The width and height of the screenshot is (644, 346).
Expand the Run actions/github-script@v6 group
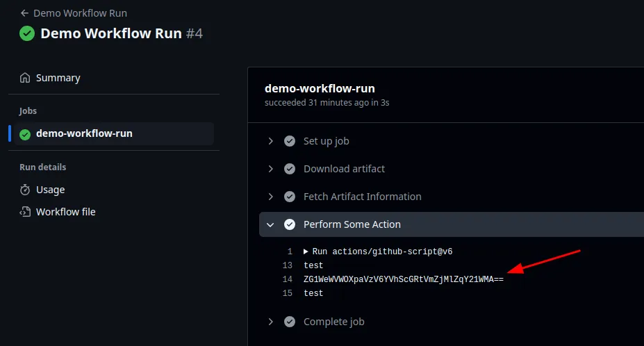tap(306, 252)
